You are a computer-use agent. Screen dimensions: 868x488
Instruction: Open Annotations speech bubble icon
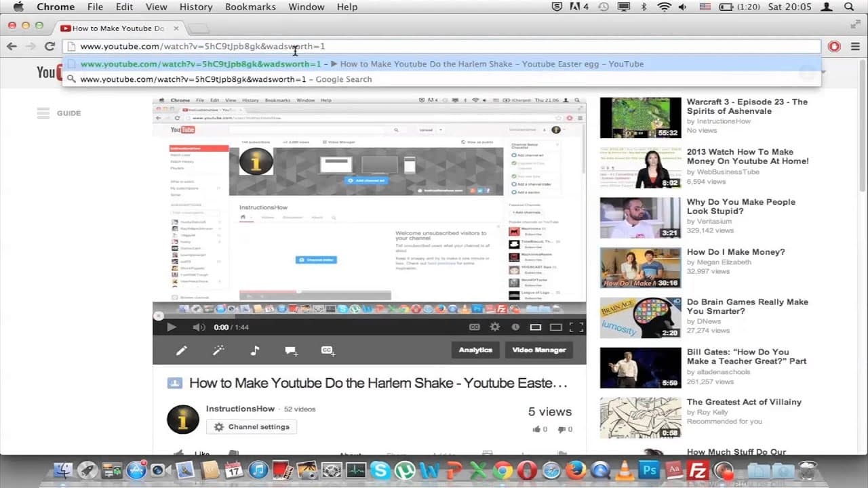pyautogui.click(x=291, y=350)
